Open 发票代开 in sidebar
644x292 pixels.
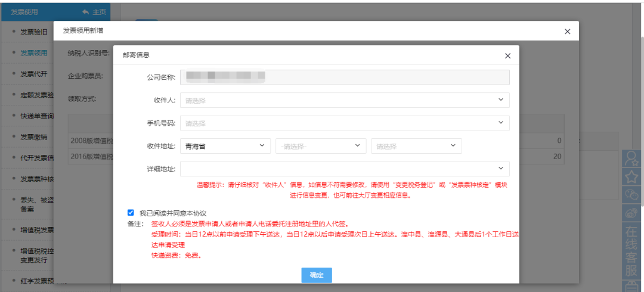pos(34,74)
